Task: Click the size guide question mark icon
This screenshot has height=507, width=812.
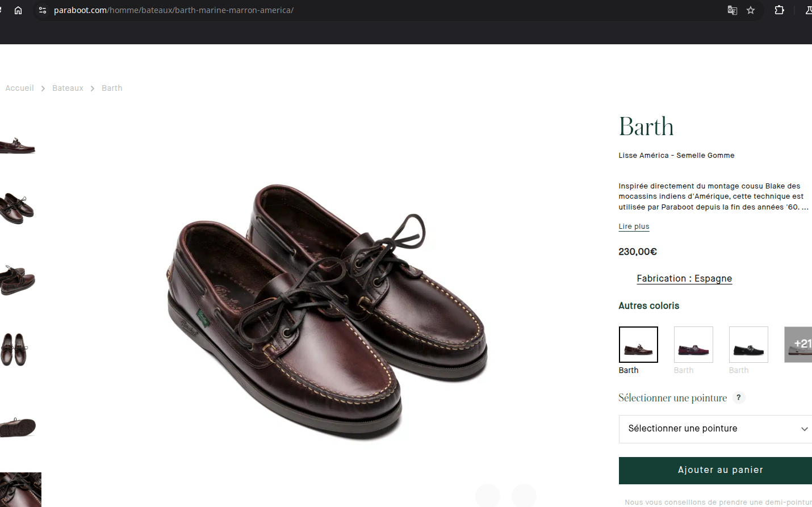Action: (x=739, y=397)
